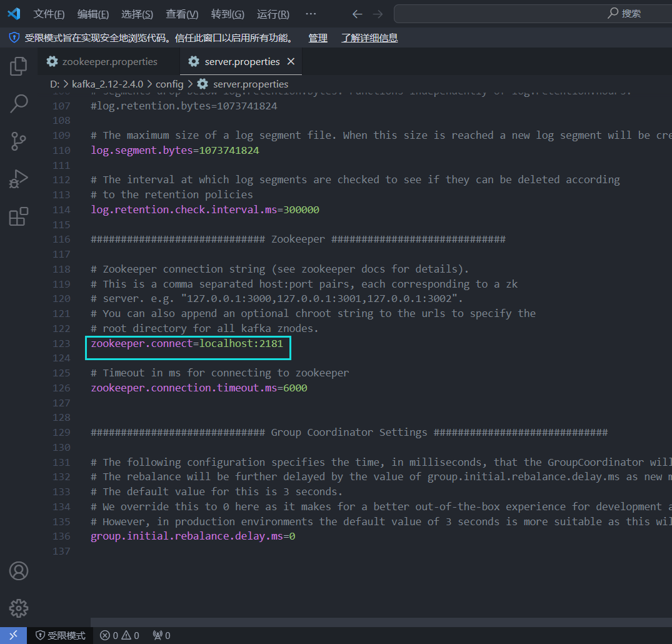
Task: Click the kafka_2.12-2.4.0 breadcrumb segment
Action: 108,84
